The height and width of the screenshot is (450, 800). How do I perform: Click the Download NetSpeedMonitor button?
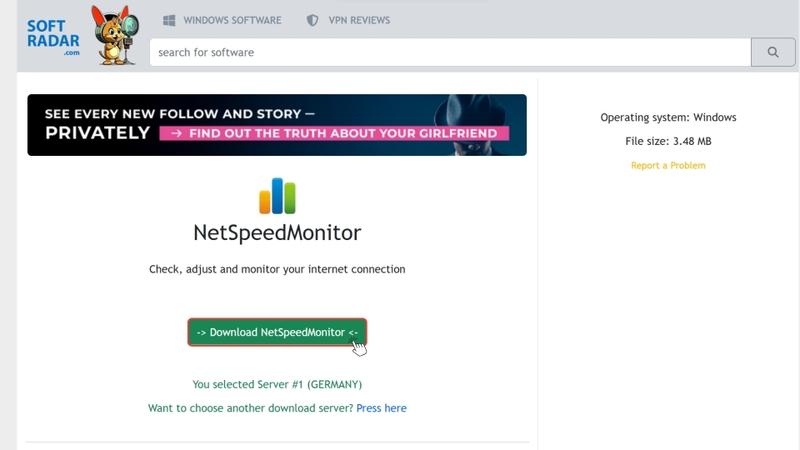[x=277, y=332]
